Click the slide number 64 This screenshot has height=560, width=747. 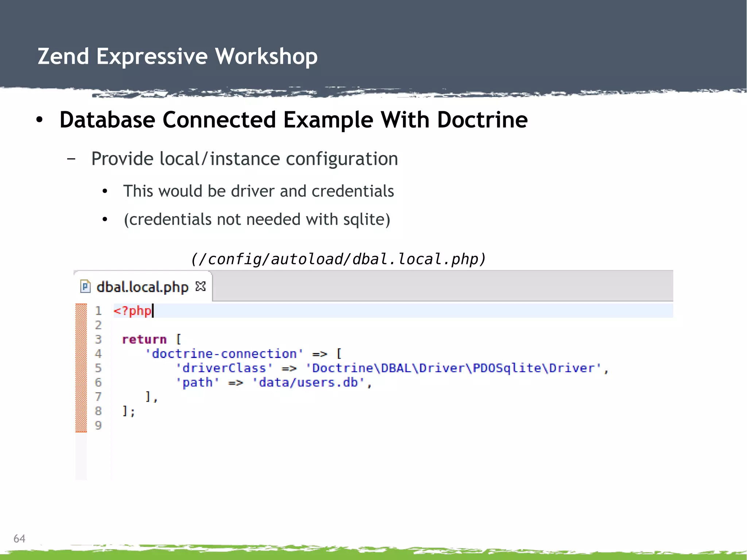19,538
